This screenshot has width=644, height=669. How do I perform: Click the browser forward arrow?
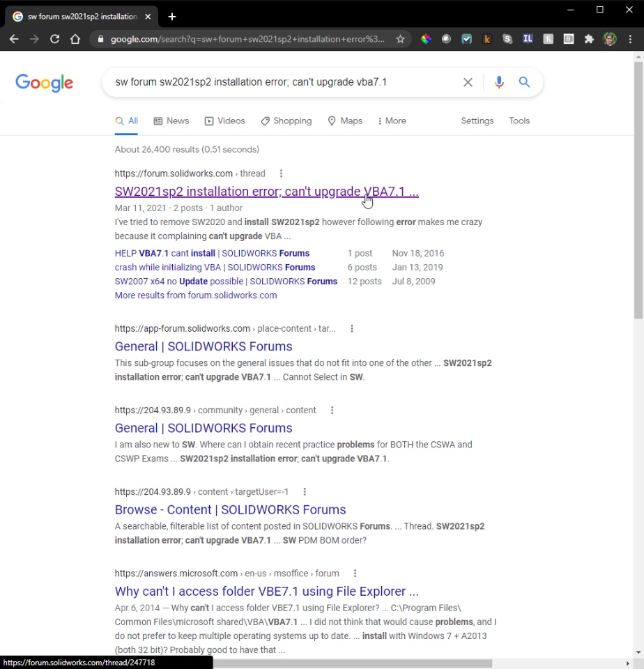34,39
